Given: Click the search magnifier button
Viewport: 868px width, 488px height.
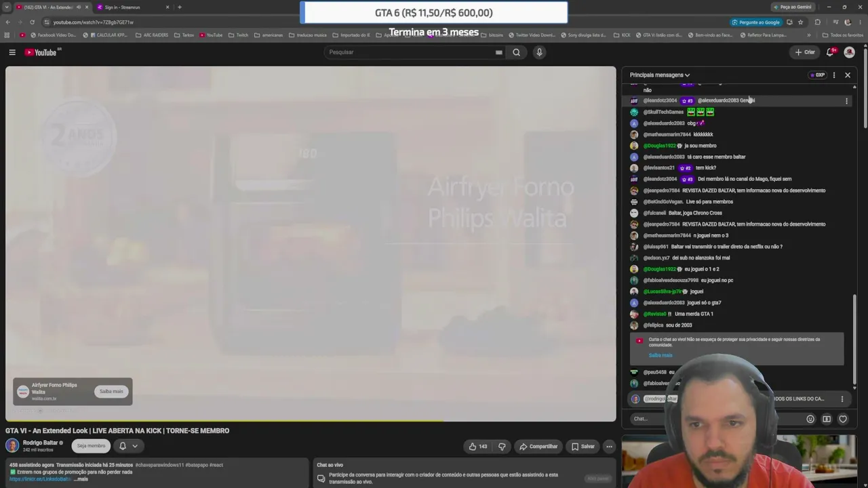Looking at the screenshot, I should (x=517, y=52).
